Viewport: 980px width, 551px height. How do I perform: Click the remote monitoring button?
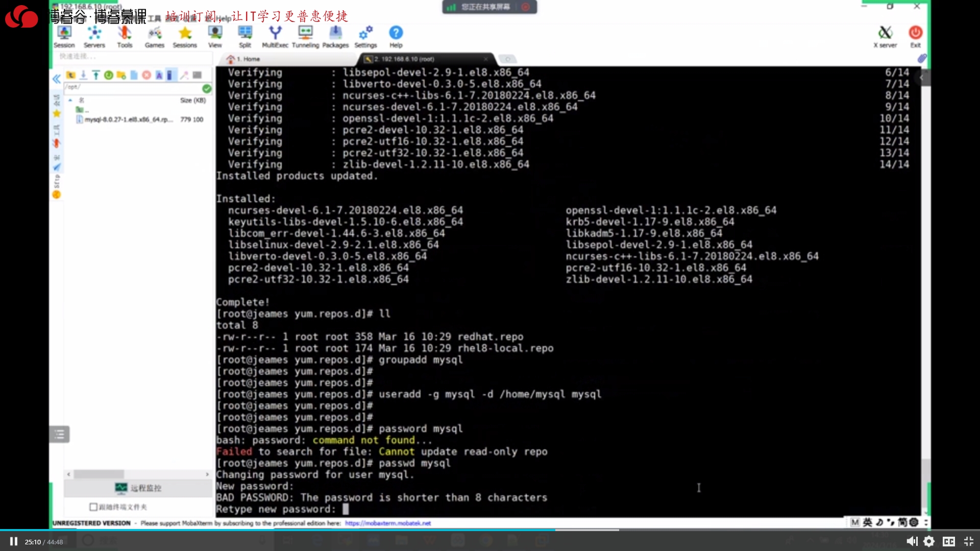click(138, 488)
